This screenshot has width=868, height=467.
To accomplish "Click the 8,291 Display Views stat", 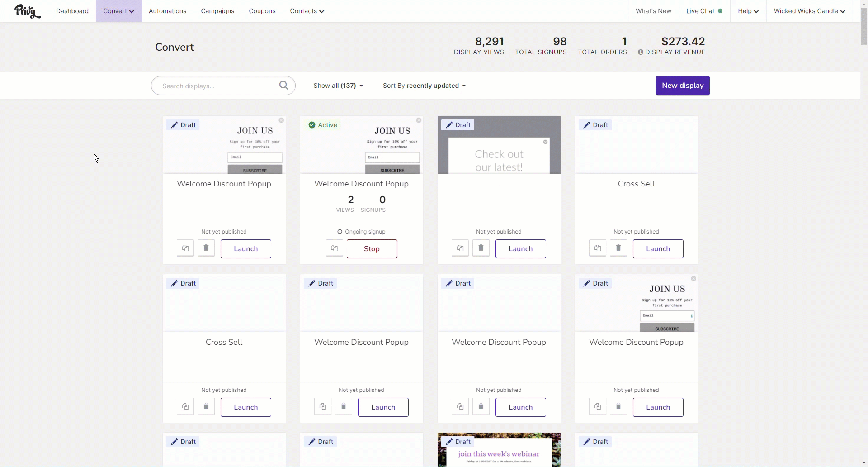I will click(x=479, y=46).
